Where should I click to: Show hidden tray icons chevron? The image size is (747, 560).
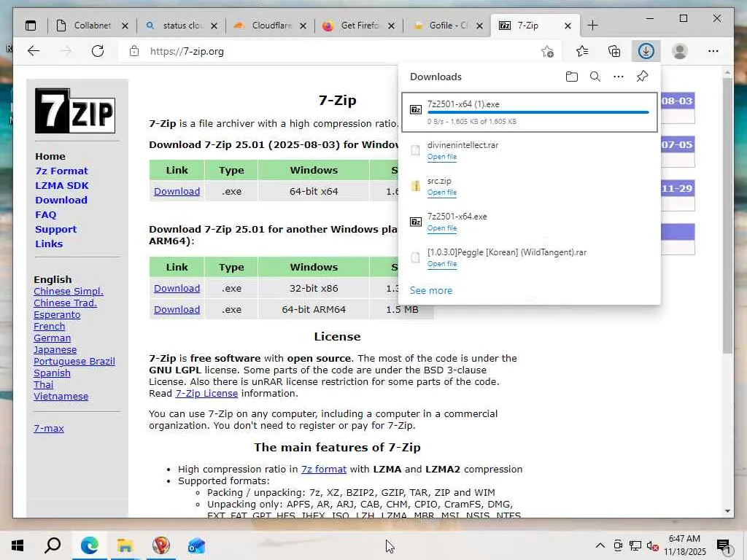click(x=600, y=545)
